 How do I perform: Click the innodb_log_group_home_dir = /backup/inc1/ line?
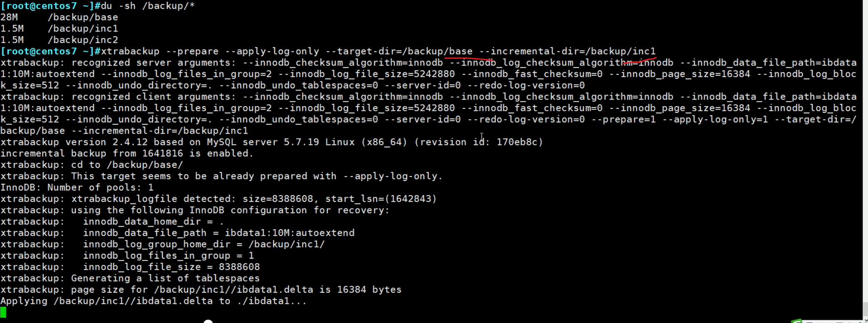coord(204,244)
